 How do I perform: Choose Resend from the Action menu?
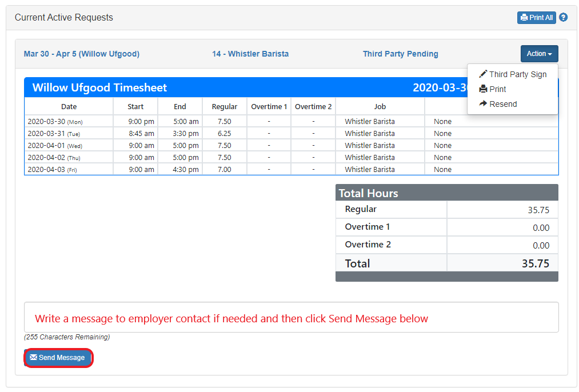(503, 104)
